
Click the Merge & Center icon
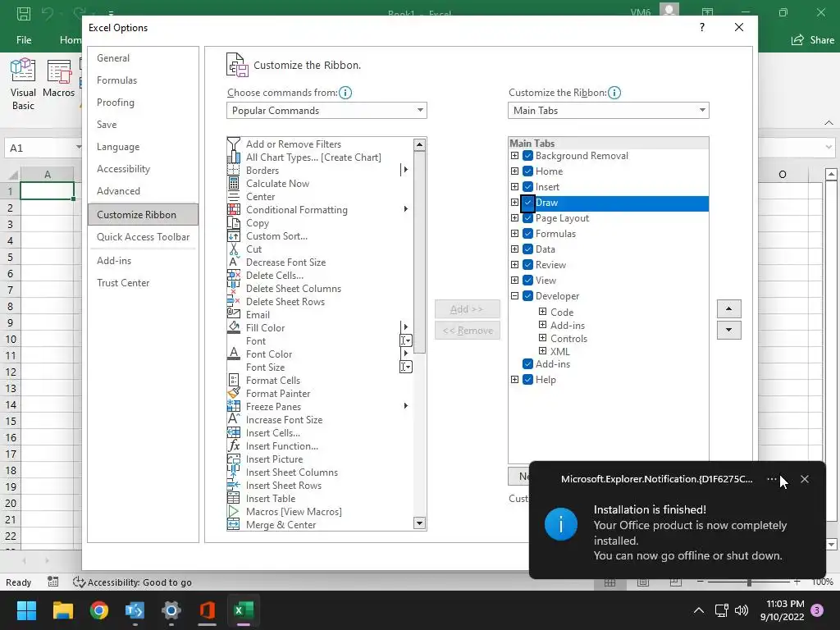(234, 524)
